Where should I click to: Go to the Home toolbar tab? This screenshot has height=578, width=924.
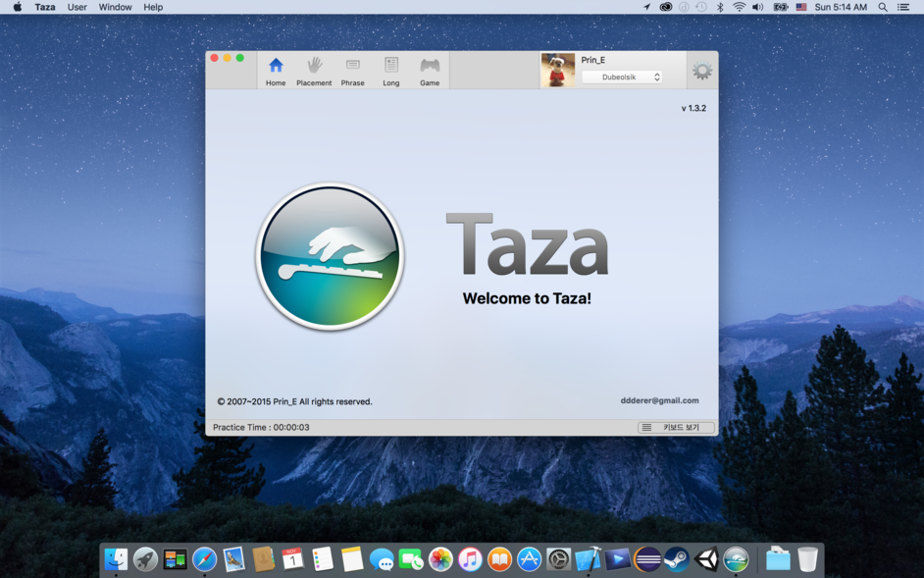coord(276,72)
